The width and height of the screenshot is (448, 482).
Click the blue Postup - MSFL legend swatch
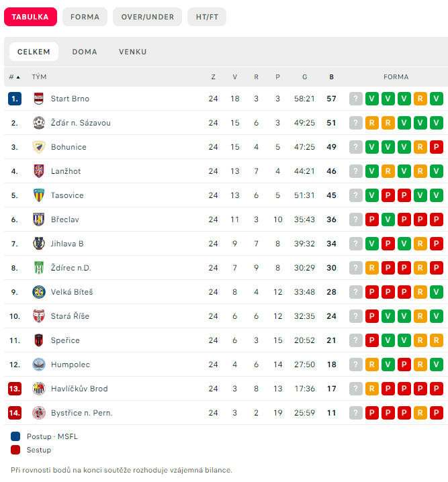point(15,436)
